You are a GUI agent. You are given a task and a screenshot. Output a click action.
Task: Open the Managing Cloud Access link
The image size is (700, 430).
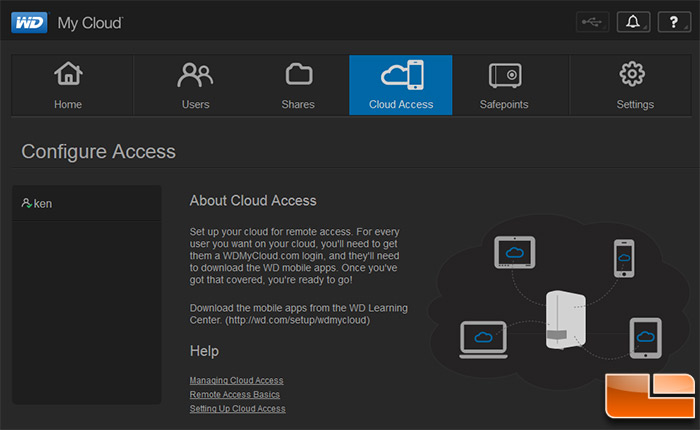[x=236, y=380]
